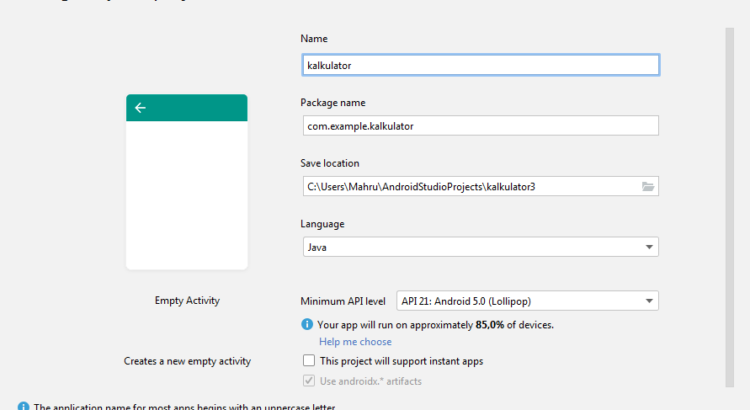The image size is (750, 410).
Task: Open the Minimum API level dropdown arrow
Action: (648, 301)
